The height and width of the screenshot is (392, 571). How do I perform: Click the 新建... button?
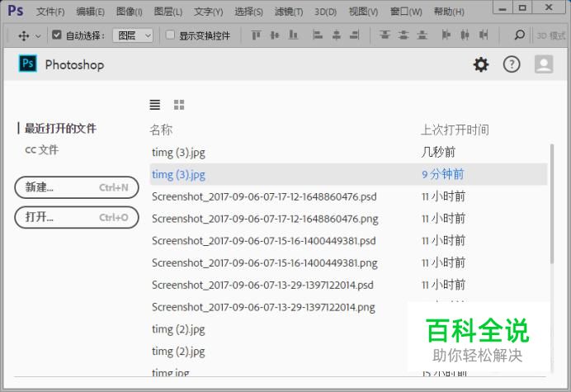77,187
